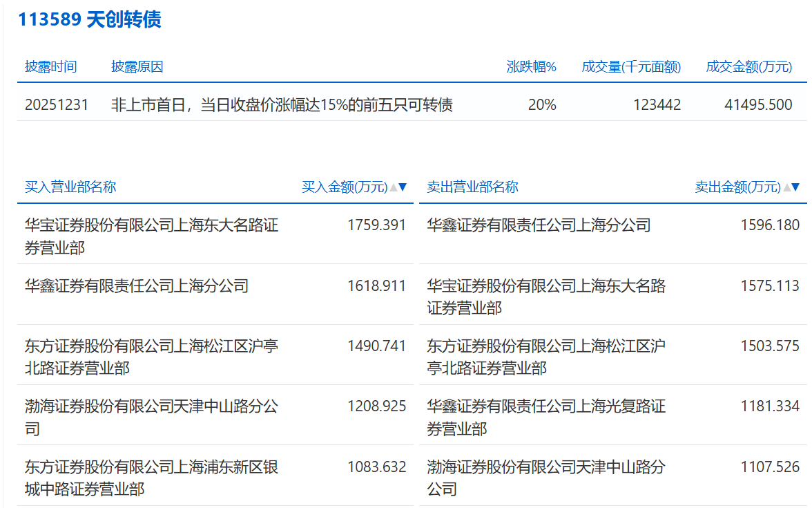
Task: Select seller 渤海证券 天津中山路分公司 beside 1107.526
Action: coord(546,478)
